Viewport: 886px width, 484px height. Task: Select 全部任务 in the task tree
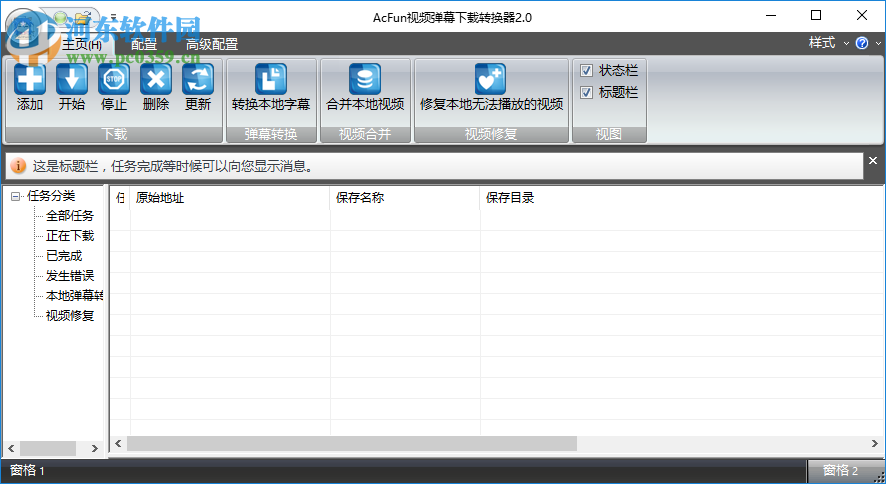click(70, 216)
